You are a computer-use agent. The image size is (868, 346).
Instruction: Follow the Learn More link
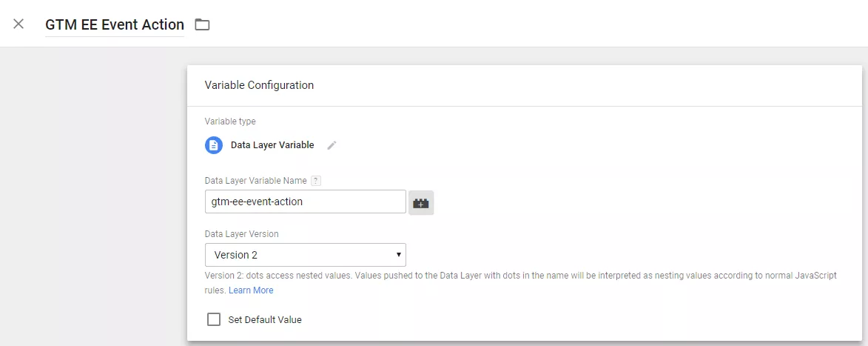pos(251,290)
